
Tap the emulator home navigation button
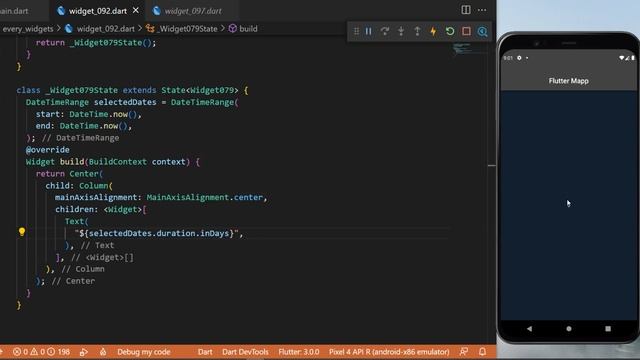[569, 328]
